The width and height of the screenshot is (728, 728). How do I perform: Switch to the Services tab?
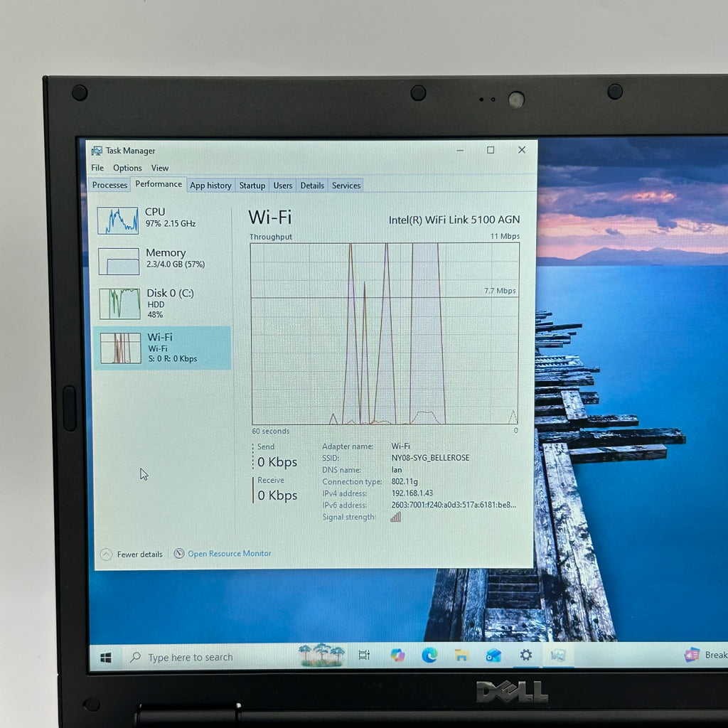[x=346, y=186]
